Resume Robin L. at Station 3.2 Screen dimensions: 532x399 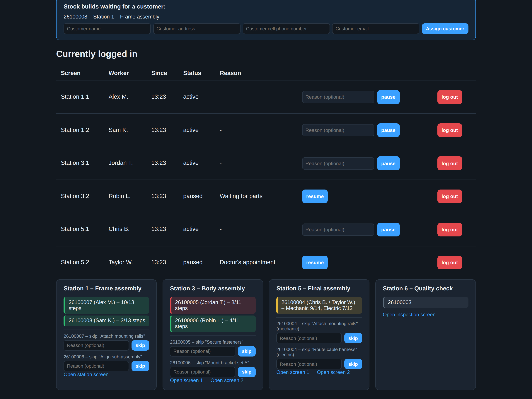tap(315, 197)
